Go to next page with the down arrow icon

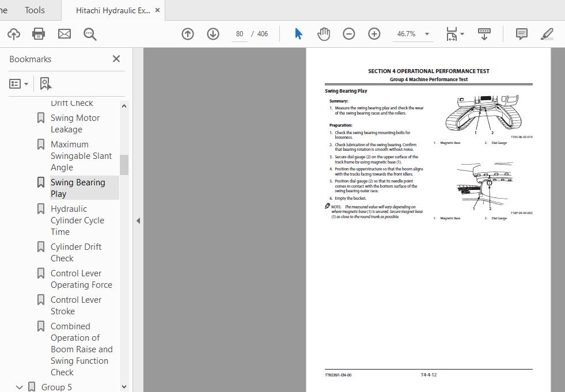[213, 34]
